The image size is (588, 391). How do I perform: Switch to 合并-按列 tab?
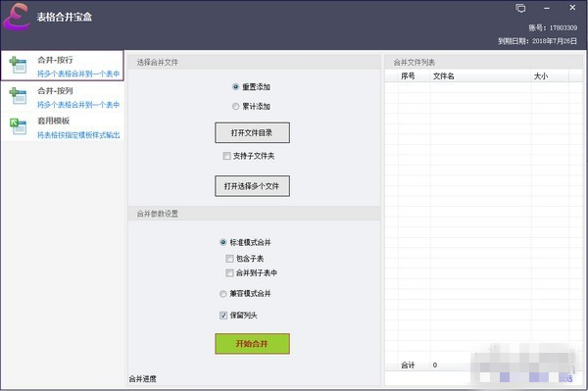point(63,96)
